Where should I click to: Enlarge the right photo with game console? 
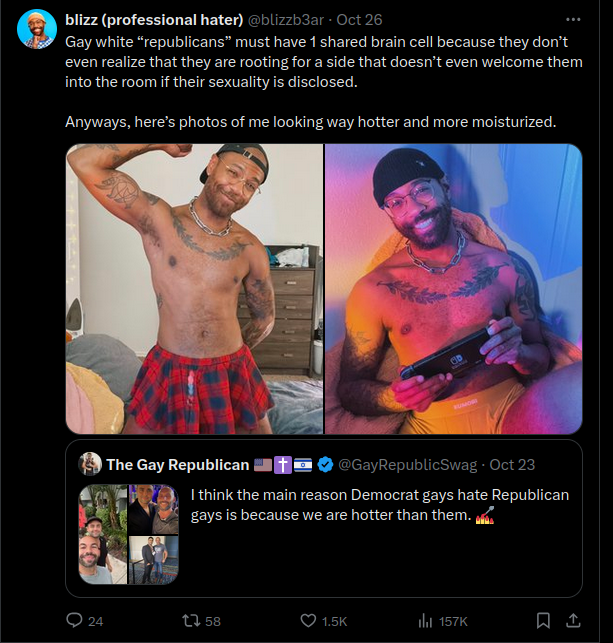click(x=453, y=289)
